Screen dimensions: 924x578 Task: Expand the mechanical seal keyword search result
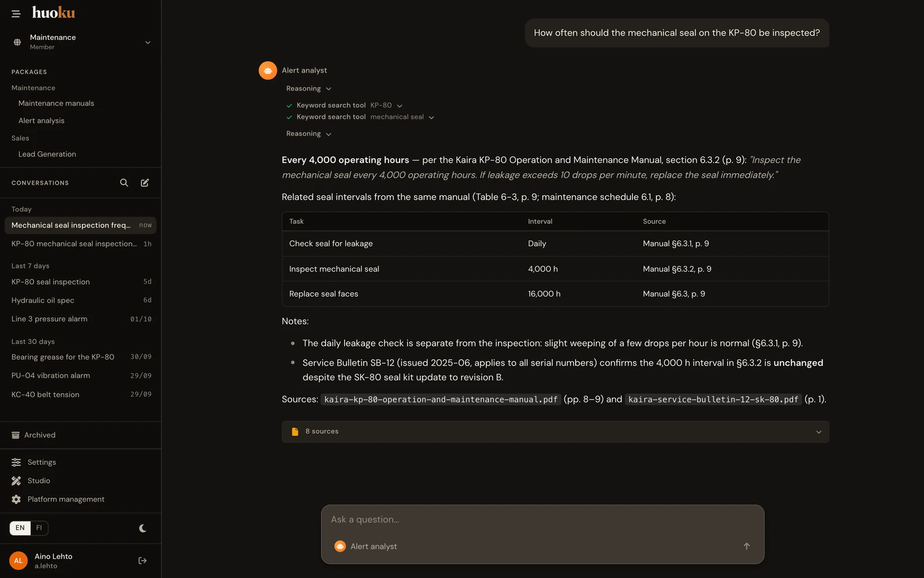click(360, 117)
